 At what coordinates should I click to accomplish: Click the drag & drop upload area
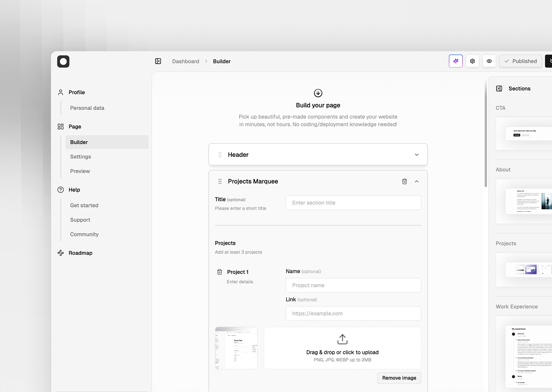[x=343, y=348]
